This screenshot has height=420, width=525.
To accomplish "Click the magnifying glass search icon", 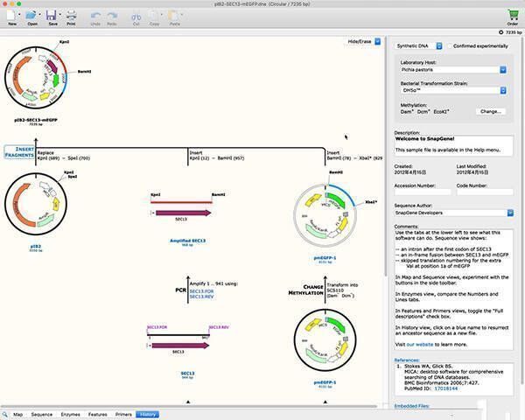I will pyautogui.click(x=5, y=414).
